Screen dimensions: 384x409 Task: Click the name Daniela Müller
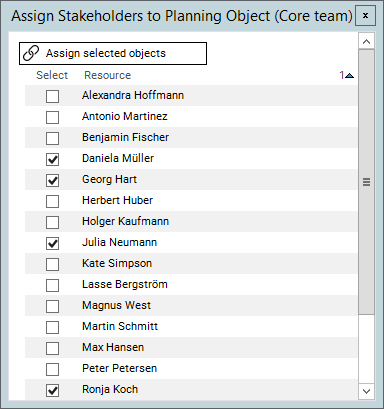coord(118,158)
